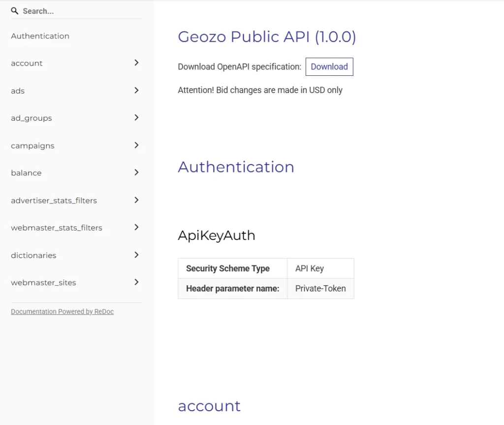This screenshot has height=425, width=504.
Task: Expand the account section chevron
Action: click(137, 63)
